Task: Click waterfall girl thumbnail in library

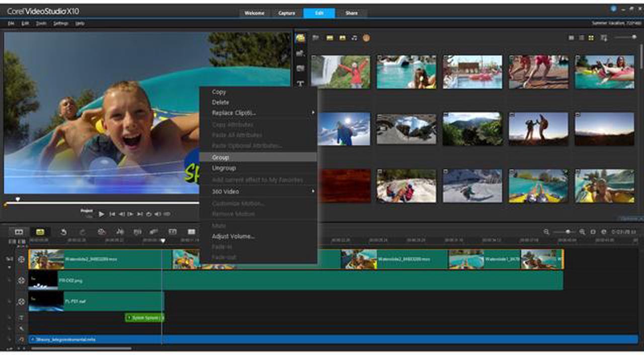Action: coord(341,72)
